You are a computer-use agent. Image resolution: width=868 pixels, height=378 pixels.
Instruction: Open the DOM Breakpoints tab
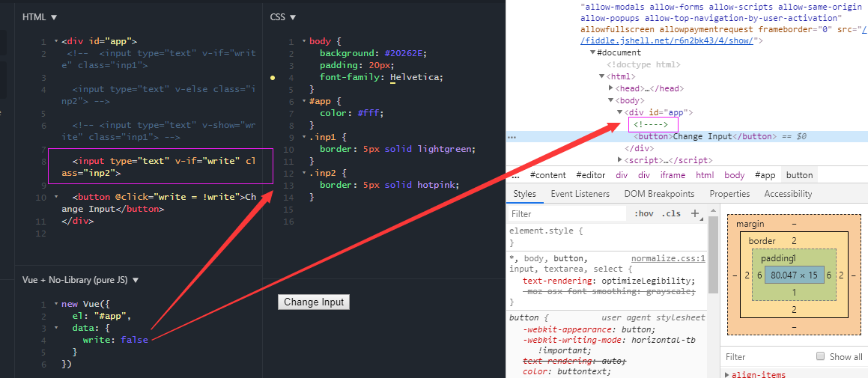pos(659,194)
